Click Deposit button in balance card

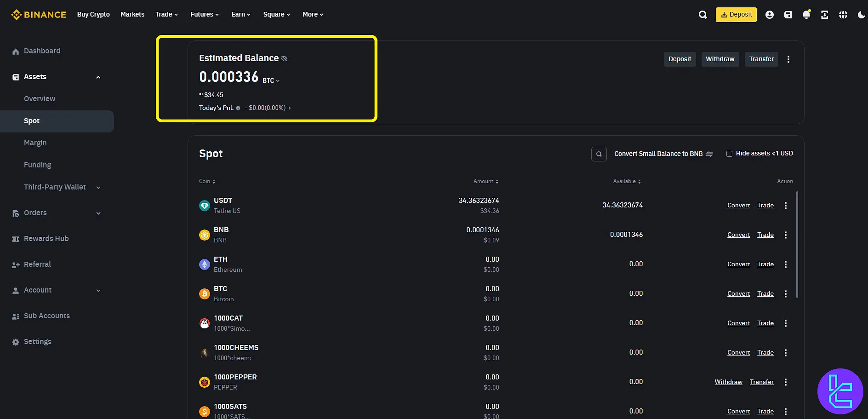click(680, 59)
